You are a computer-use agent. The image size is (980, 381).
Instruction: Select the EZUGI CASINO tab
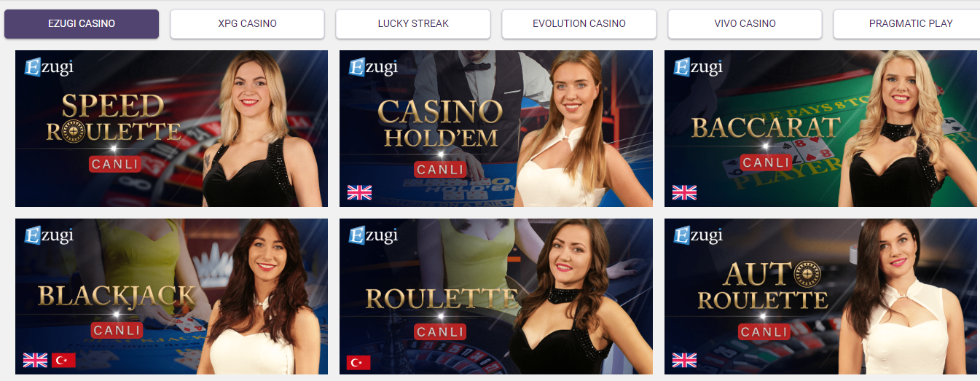coord(82,23)
